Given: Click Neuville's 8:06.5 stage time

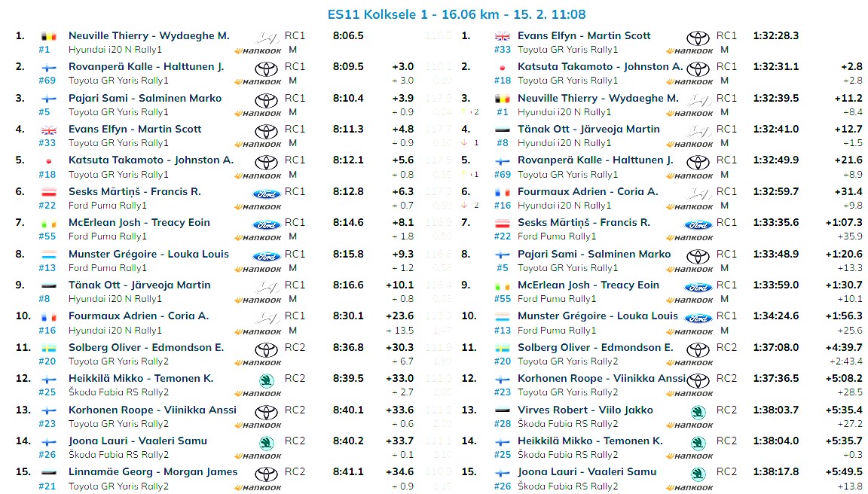Looking at the screenshot, I should click(x=348, y=35).
